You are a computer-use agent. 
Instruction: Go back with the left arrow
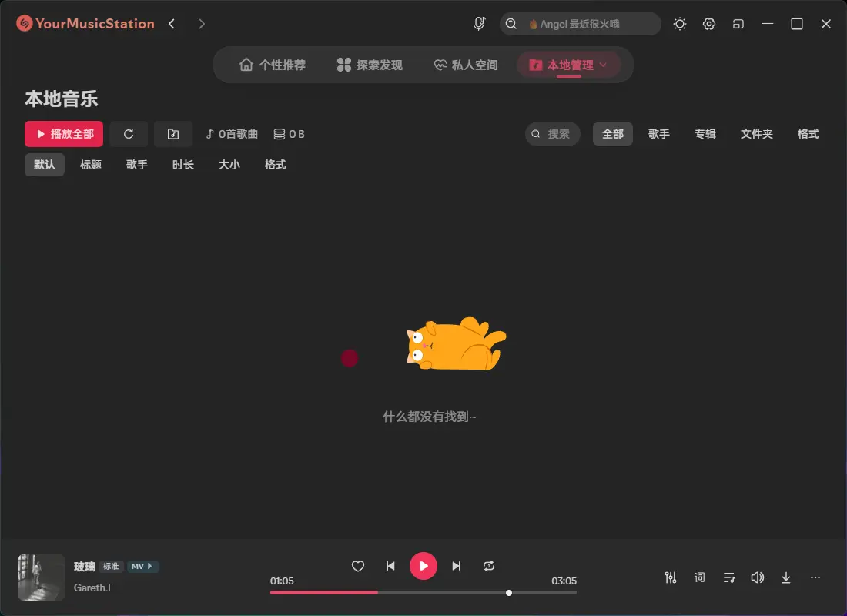pos(172,24)
